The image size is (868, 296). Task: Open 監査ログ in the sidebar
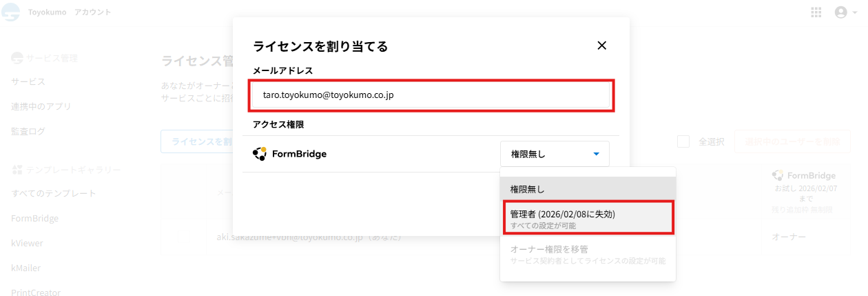[28, 131]
